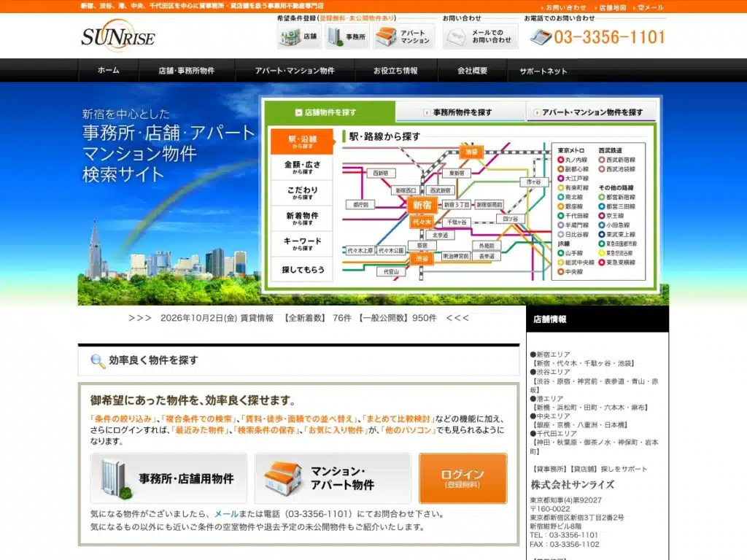Open the 店舗・事務所物件 menu item
This screenshot has height=560, width=747.
tap(186, 71)
